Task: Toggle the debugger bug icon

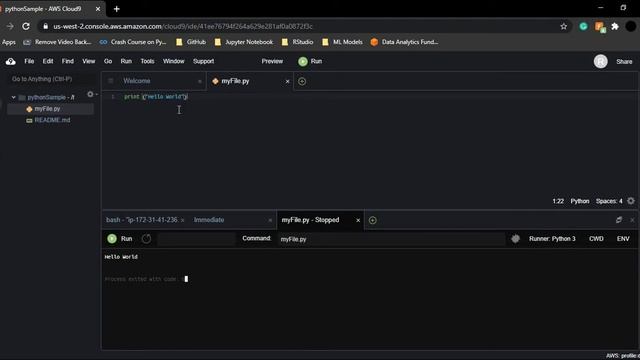Action: pos(516,238)
